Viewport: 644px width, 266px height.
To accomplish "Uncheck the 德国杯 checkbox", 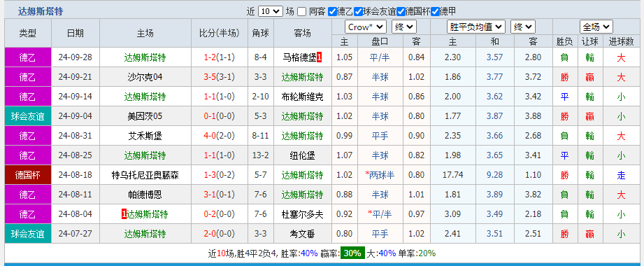I will 401,11.
